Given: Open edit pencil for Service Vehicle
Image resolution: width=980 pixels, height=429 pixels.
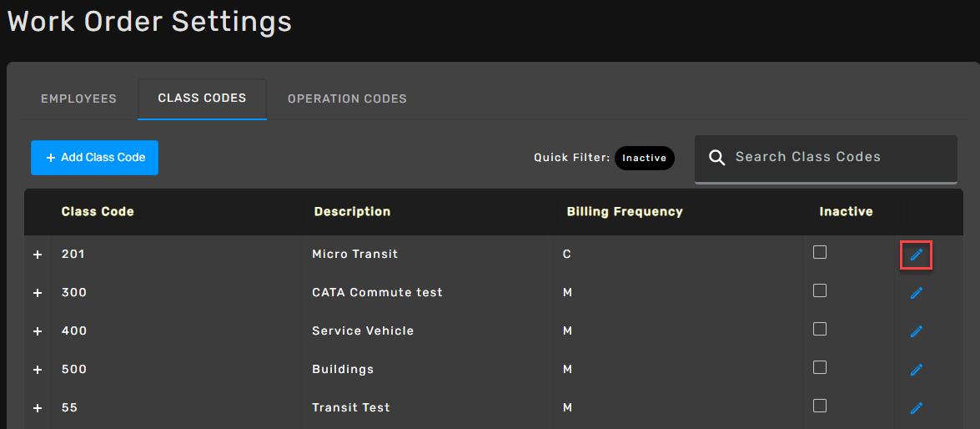Looking at the screenshot, I should click(917, 331).
